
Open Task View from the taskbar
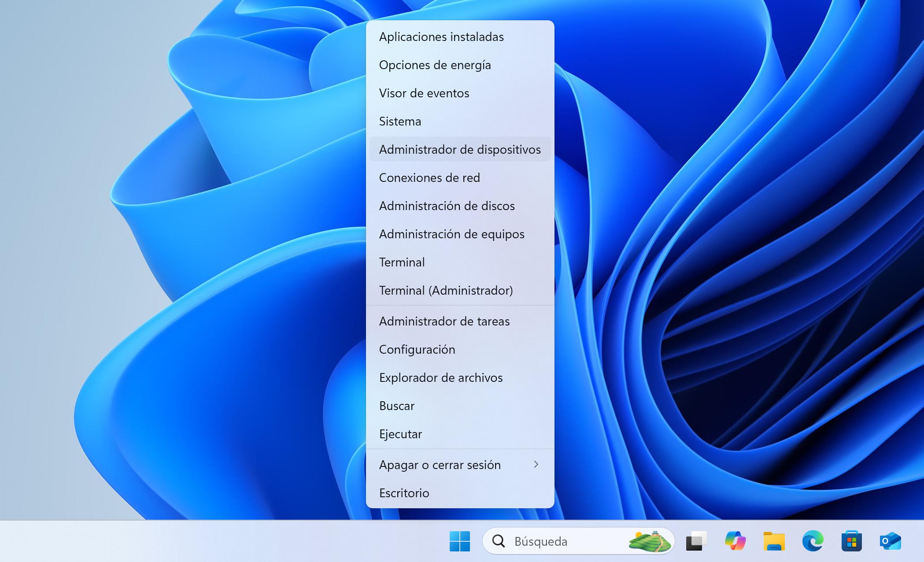696,541
